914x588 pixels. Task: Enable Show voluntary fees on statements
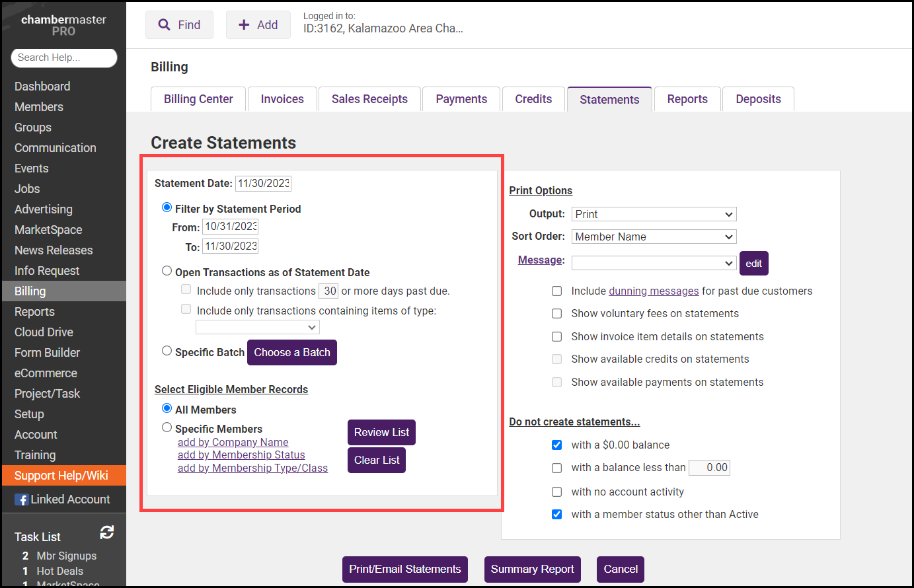click(x=557, y=314)
